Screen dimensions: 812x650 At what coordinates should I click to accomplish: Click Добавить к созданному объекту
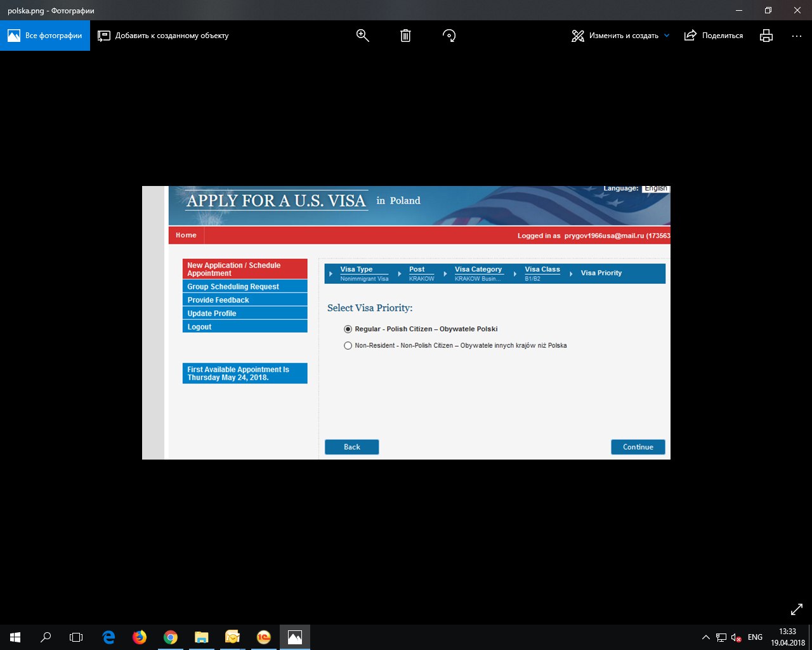163,36
